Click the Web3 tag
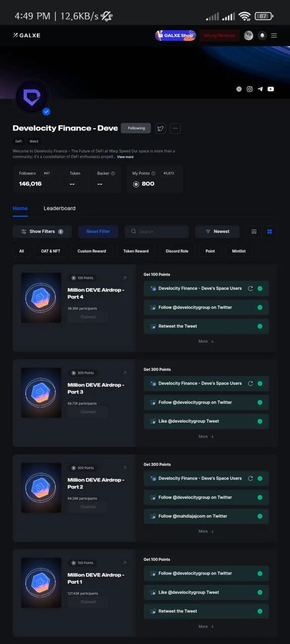This screenshot has height=644, width=290. coord(34,141)
